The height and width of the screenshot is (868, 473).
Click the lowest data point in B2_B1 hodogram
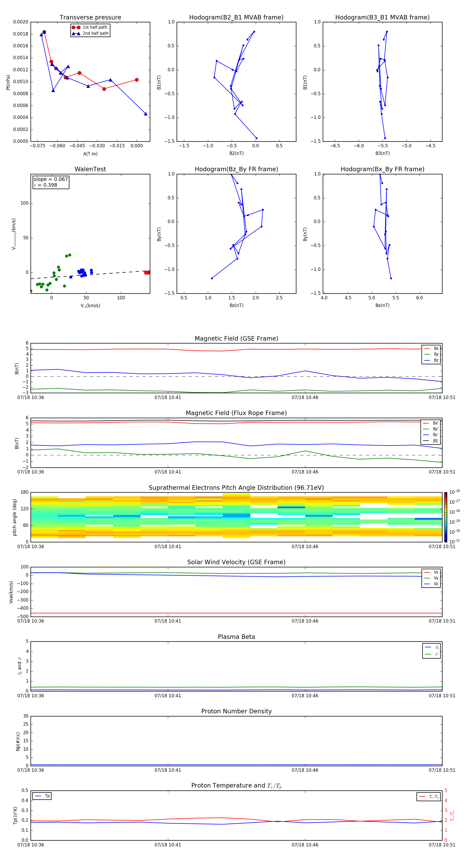pyautogui.click(x=256, y=138)
